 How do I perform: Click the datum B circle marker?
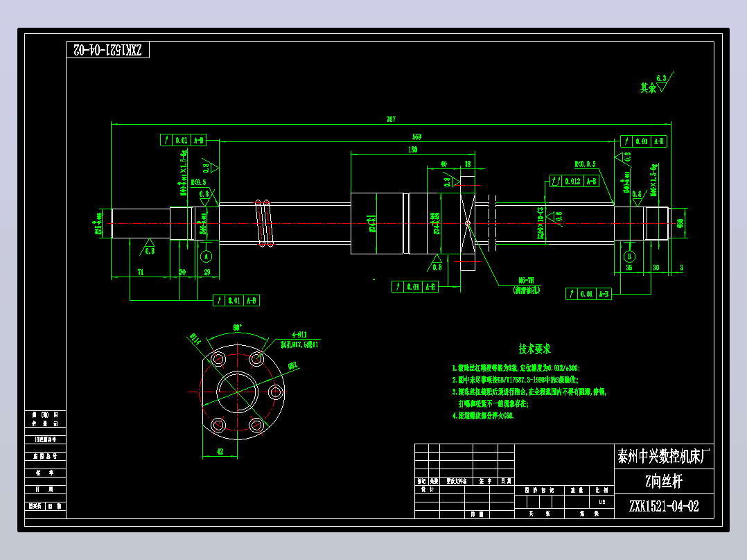(629, 256)
